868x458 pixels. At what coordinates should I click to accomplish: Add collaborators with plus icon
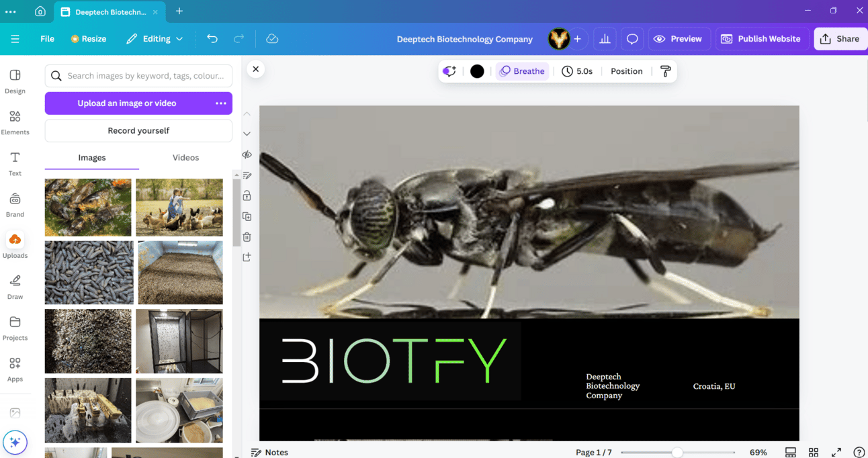577,39
